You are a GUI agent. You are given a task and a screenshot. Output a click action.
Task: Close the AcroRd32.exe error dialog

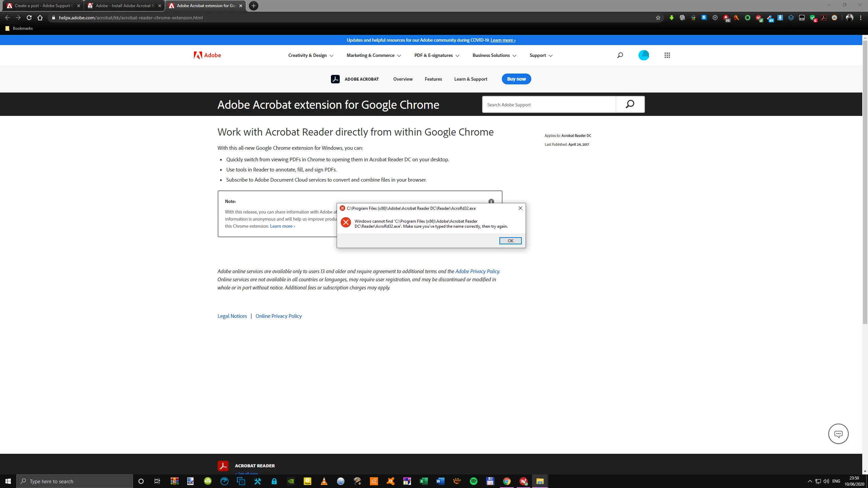pyautogui.click(x=520, y=208)
